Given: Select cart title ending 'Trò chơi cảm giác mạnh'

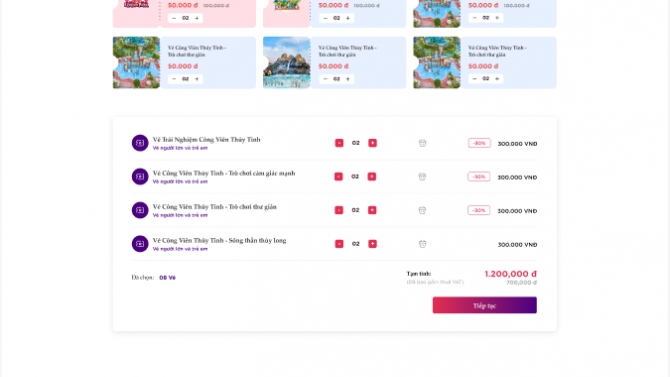Looking at the screenshot, I should tap(224, 173).
